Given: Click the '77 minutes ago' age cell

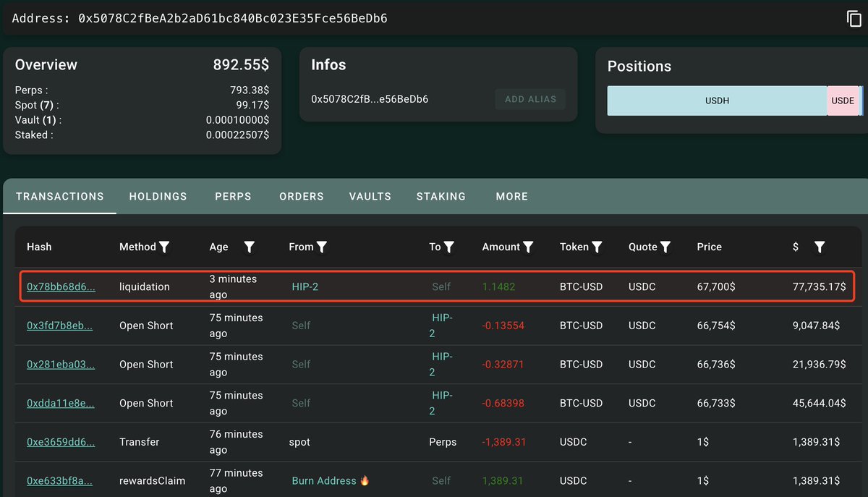Looking at the screenshot, I should coord(236,481).
